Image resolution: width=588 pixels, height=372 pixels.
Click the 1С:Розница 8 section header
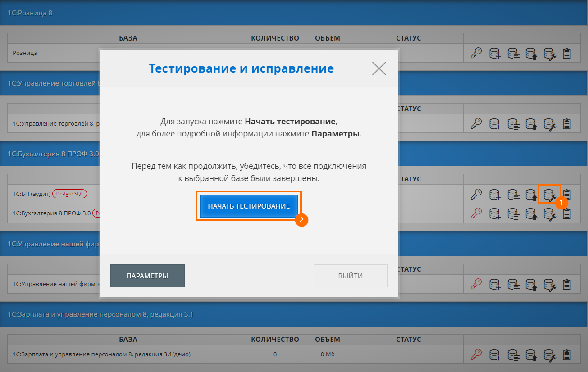[294, 13]
